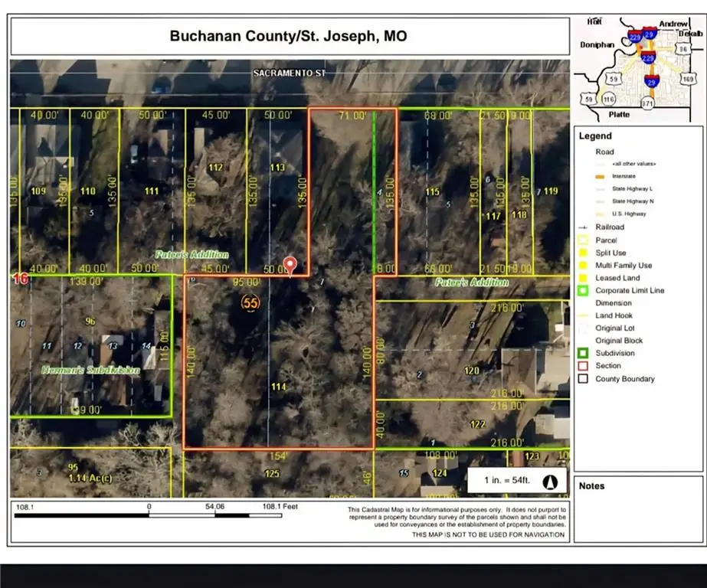Click the red location pin marker
Viewport: 707px width, 588px height.
292,264
